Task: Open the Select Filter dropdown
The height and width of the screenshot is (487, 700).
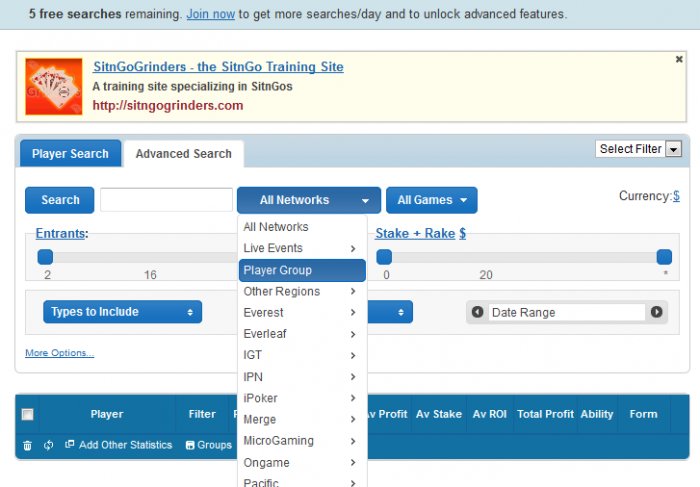Action: (x=639, y=149)
